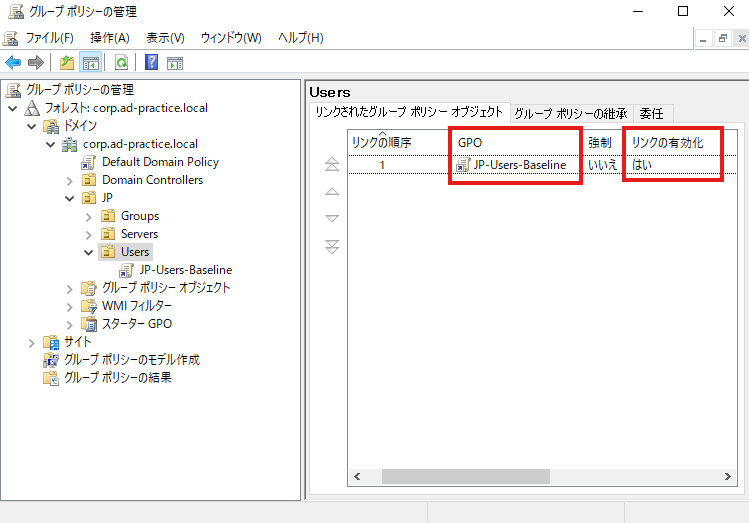Click the Up one level folder icon
Screen dimensions: 749x523
[x=67, y=63]
